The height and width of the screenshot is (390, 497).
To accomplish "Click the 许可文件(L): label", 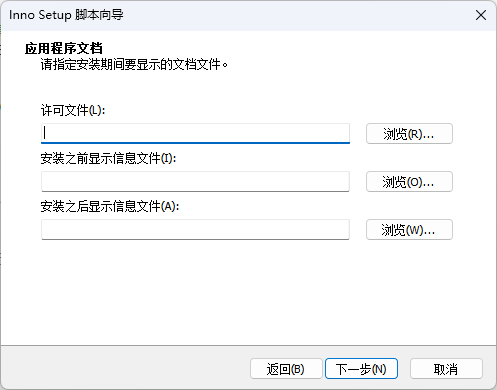I will (x=73, y=110).
